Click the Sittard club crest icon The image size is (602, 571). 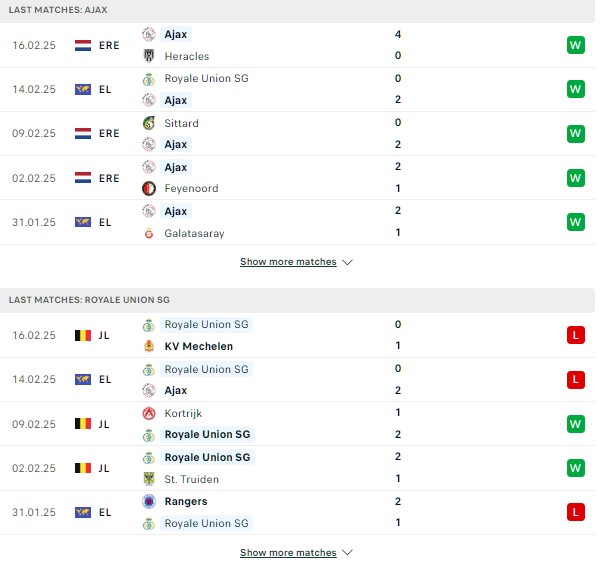pyautogui.click(x=149, y=123)
